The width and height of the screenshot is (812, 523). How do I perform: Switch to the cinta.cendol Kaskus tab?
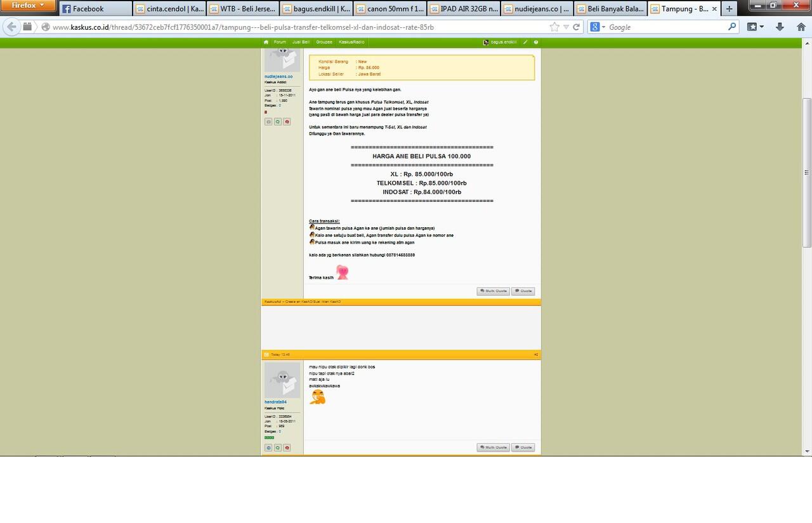pos(169,9)
